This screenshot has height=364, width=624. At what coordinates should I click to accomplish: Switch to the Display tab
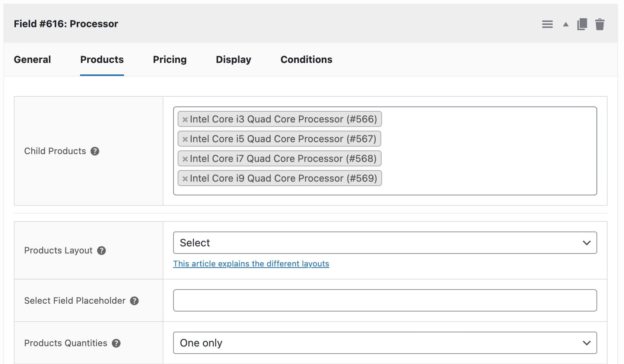click(233, 60)
